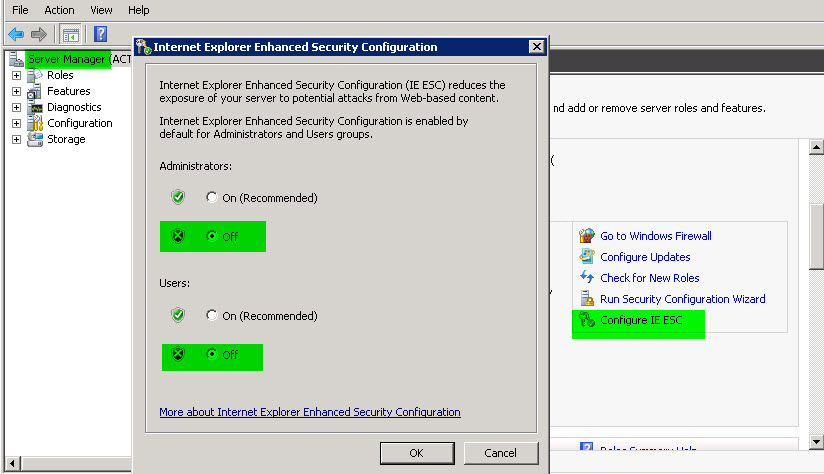Click the Storage node icon in tree
This screenshot has height=474, width=824.
coord(35,139)
